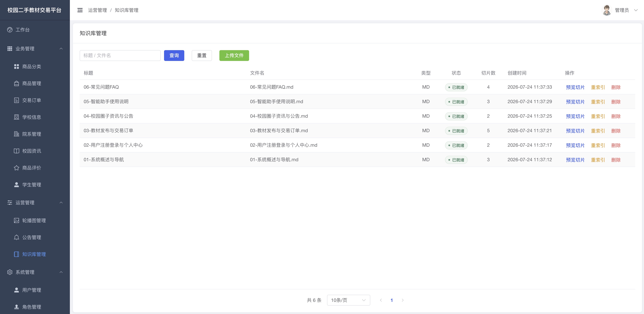Delete the 01-系统概述与导航 document
The height and width of the screenshot is (314, 644).
pyautogui.click(x=616, y=160)
